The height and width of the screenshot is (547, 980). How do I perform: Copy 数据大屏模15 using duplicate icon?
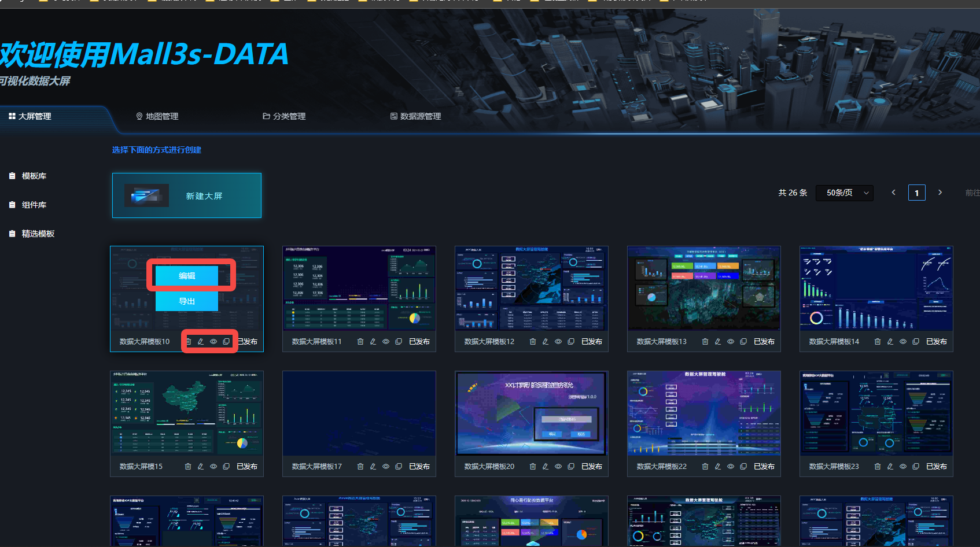click(226, 467)
